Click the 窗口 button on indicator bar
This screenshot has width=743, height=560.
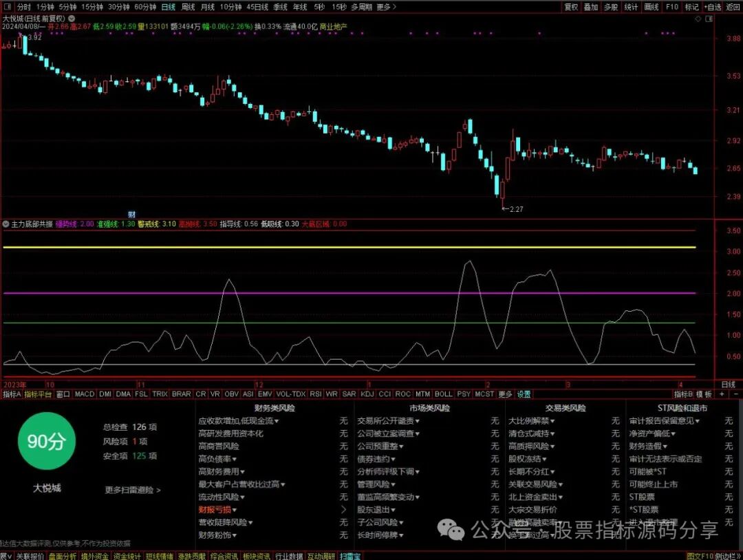tap(63, 394)
